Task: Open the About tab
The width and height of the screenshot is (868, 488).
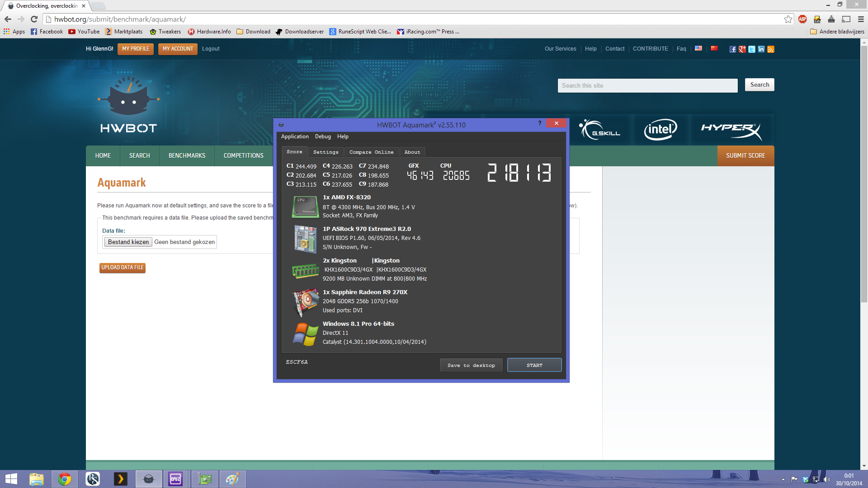Action: pyautogui.click(x=412, y=152)
